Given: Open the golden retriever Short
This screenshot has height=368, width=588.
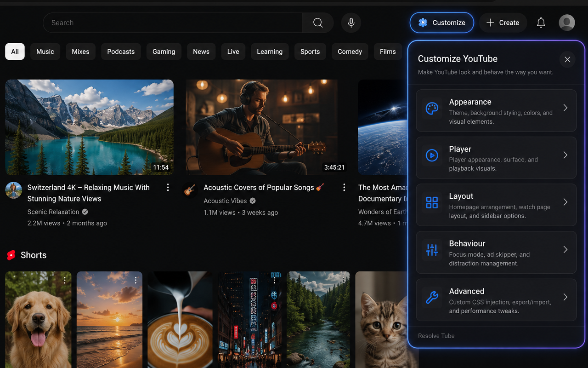Looking at the screenshot, I should (x=38, y=320).
